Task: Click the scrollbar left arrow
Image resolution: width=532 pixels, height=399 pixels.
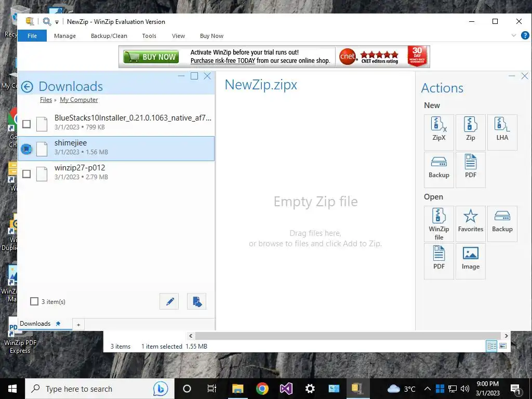Action: point(191,336)
